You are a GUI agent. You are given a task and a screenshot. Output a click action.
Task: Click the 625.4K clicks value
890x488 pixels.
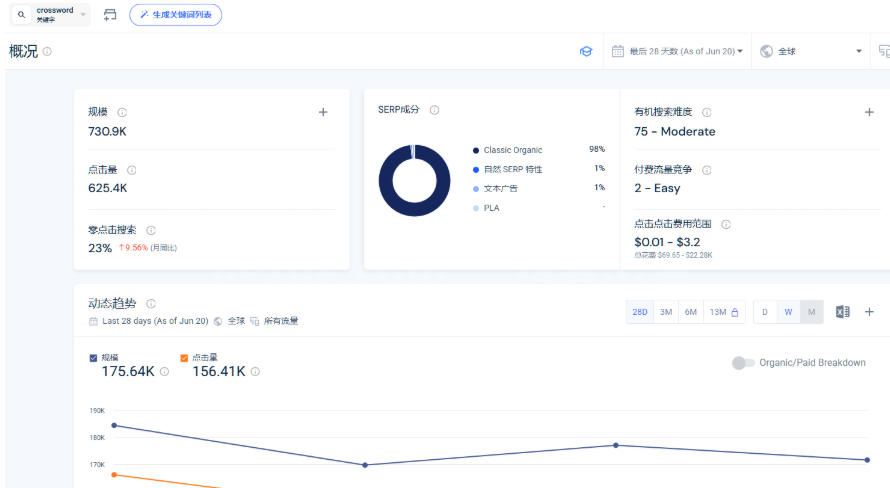point(107,188)
